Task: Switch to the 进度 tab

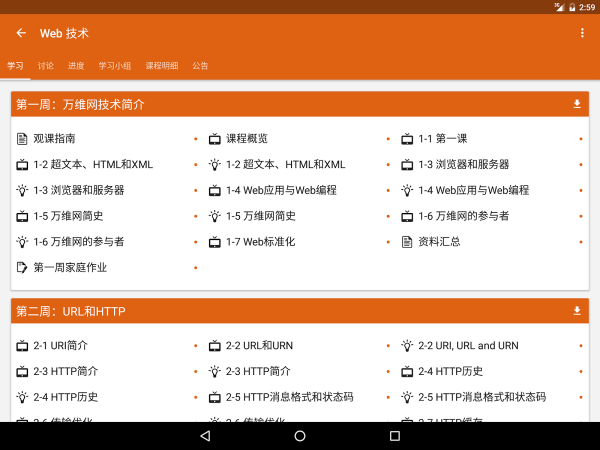Action: [76, 66]
